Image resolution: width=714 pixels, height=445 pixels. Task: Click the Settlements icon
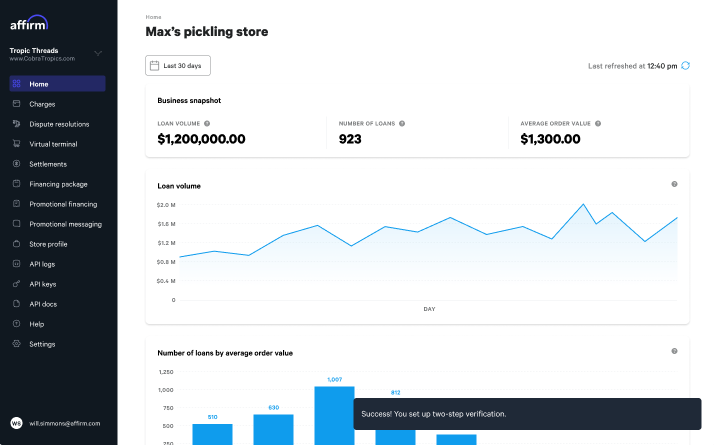point(16,164)
